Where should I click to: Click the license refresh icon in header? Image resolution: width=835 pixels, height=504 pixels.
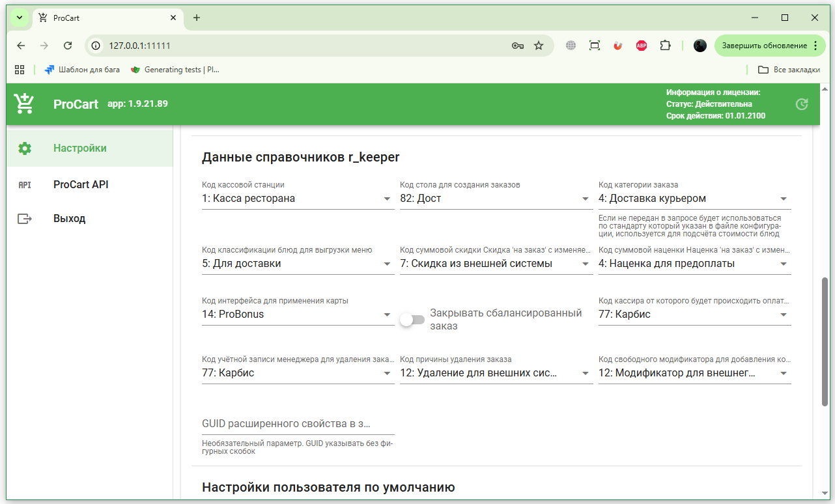click(802, 104)
